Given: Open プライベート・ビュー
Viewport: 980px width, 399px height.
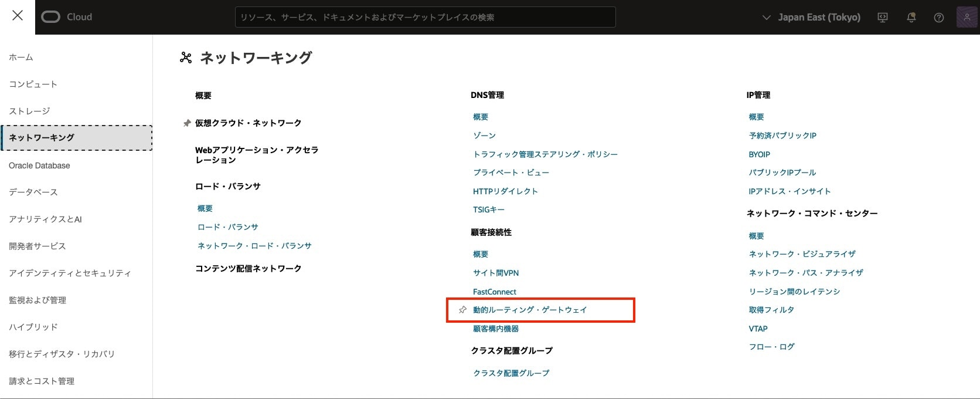Looking at the screenshot, I should click(511, 173).
